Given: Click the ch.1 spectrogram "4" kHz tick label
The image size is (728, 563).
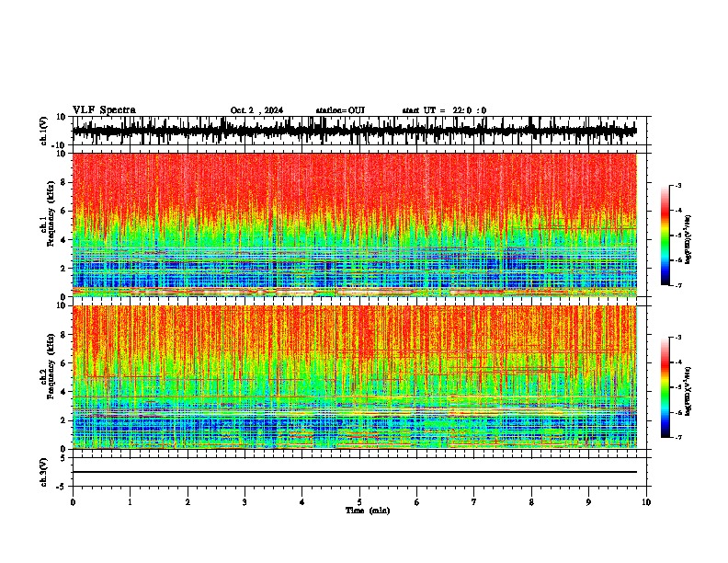Looking at the screenshot, I should 63,240.
